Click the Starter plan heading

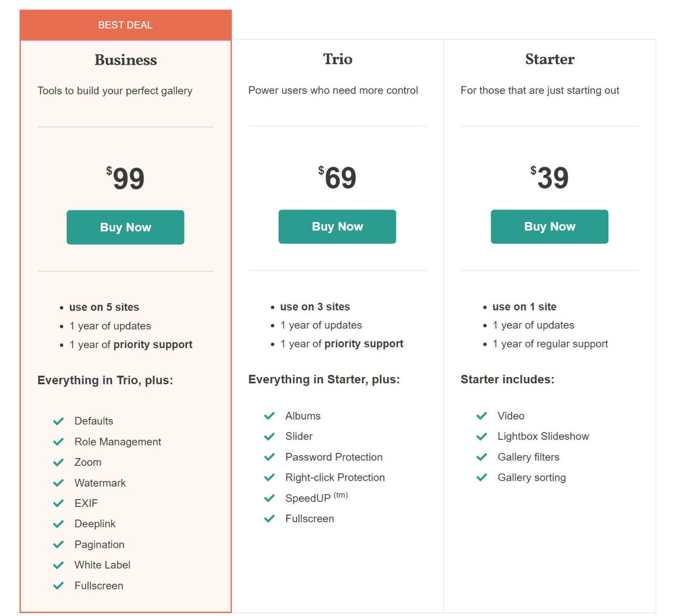(x=549, y=59)
